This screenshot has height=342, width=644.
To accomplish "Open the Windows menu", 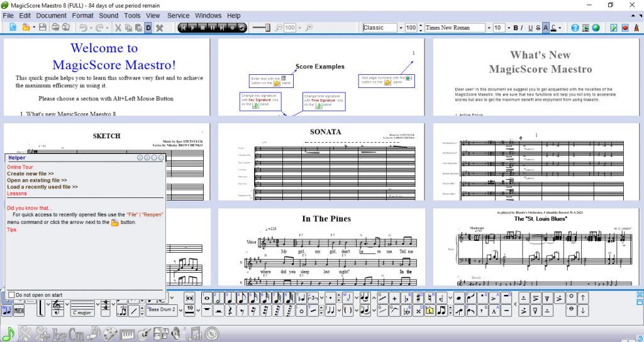I will coord(208,16).
